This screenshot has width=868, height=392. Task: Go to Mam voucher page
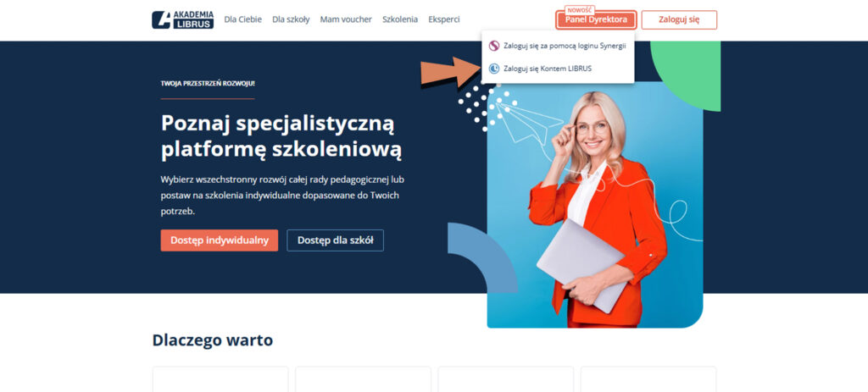(346, 19)
